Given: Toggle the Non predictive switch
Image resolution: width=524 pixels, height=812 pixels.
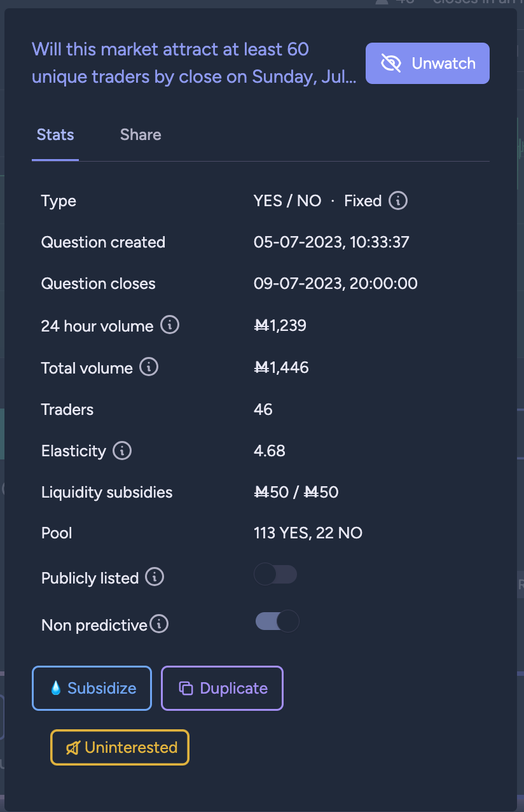Looking at the screenshot, I should pyautogui.click(x=277, y=621).
